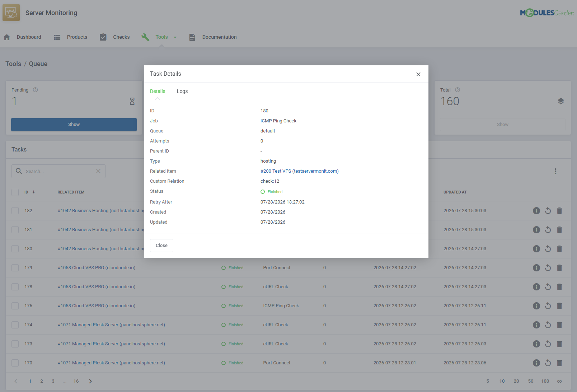Check the box for task 170
This screenshot has height=392, width=577.
coord(15,363)
